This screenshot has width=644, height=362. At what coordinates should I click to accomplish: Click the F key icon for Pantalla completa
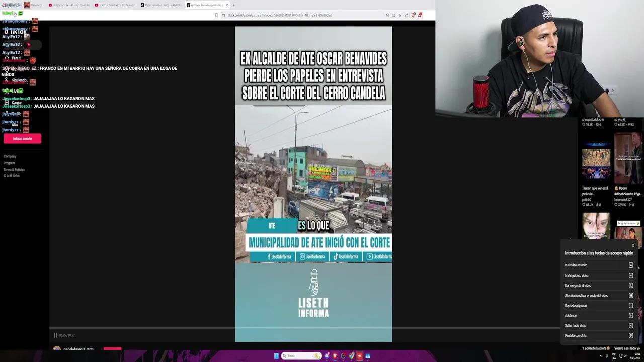pos(631,336)
